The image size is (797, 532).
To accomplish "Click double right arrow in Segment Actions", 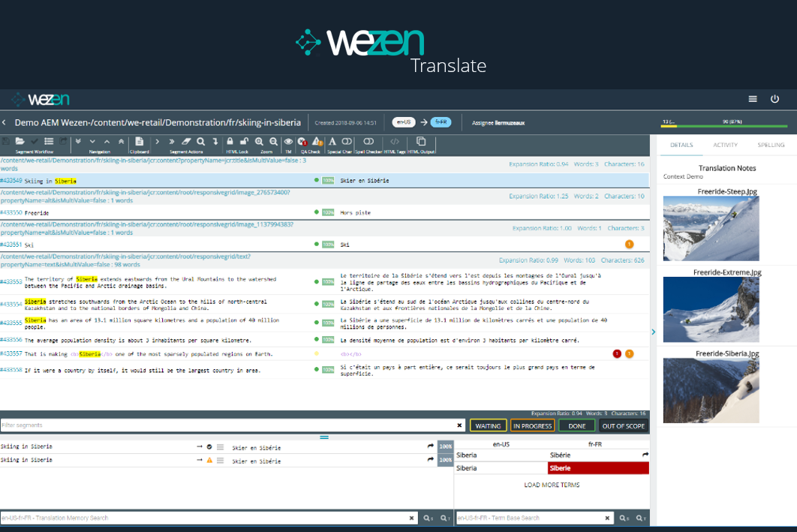I will 172,141.
